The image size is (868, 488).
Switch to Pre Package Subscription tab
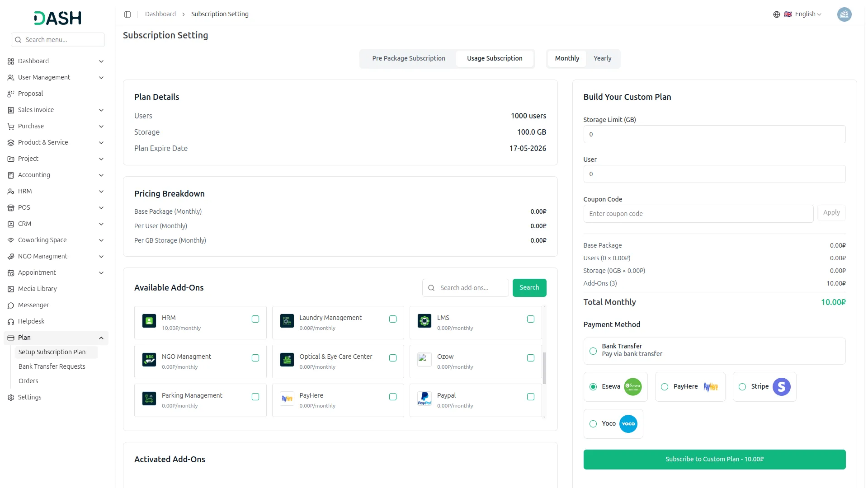[409, 58]
